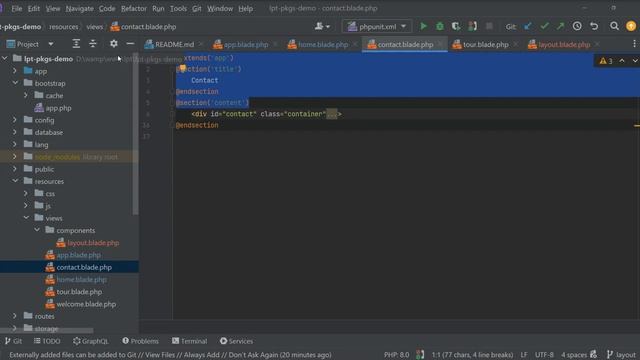Screen dimensions: 640x360
Task: Open Search Everywhere magnifier icon
Action: [614, 27]
